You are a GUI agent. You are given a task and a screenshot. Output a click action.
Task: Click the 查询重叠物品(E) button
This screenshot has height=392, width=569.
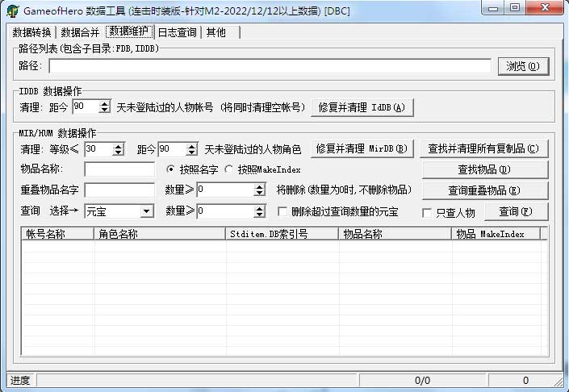[483, 191]
